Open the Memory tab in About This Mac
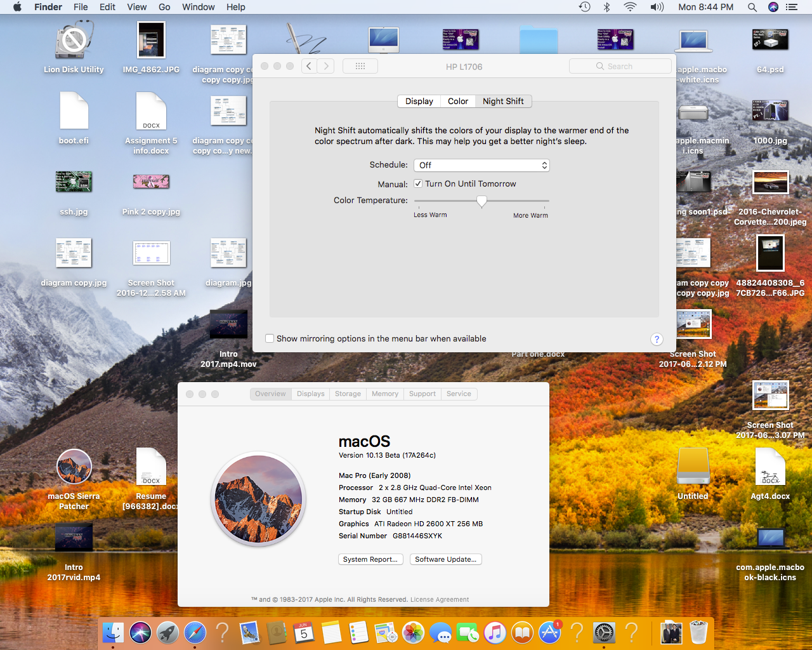This screenshot has width=812, height=650. coord(385,394)
